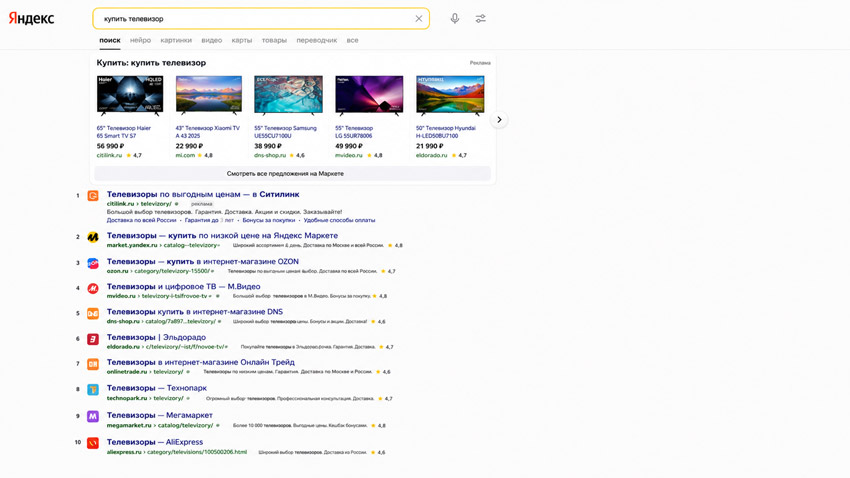This screenshot has height=478, width=850.
Task: Click 'Смотреть все предложения на Маркете' button
Action: [292, 173]
